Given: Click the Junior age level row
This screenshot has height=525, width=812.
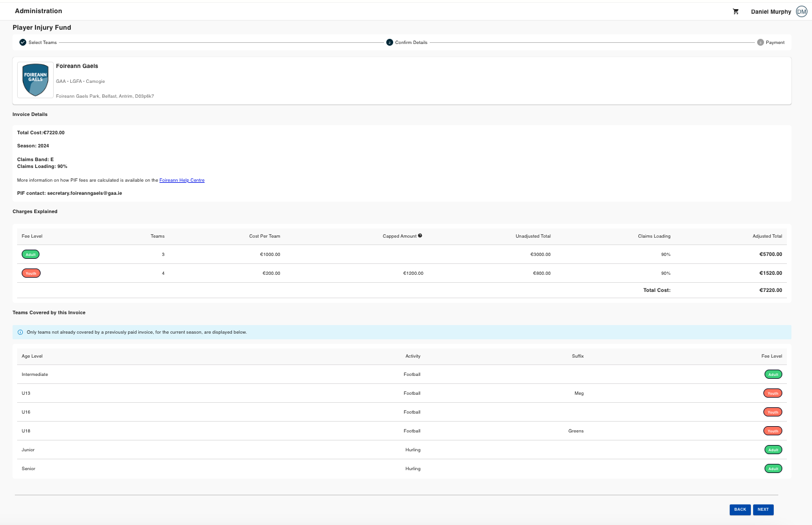Looking at the screenshot, I should point(402,450).
